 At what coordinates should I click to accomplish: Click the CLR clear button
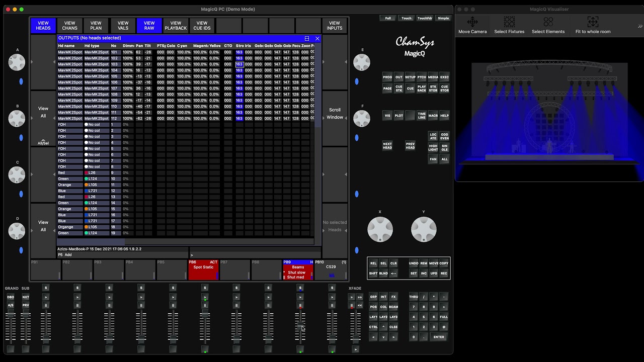click(393, 263)
